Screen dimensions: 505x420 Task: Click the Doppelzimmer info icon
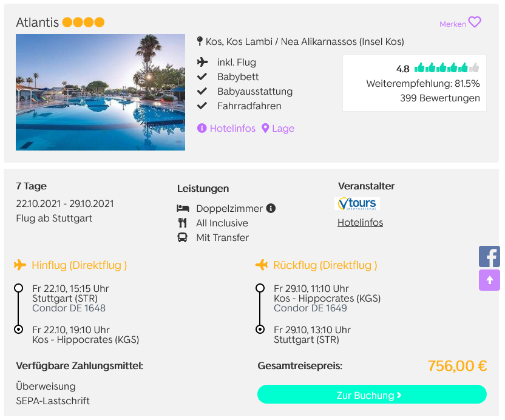tap(271, 208)
